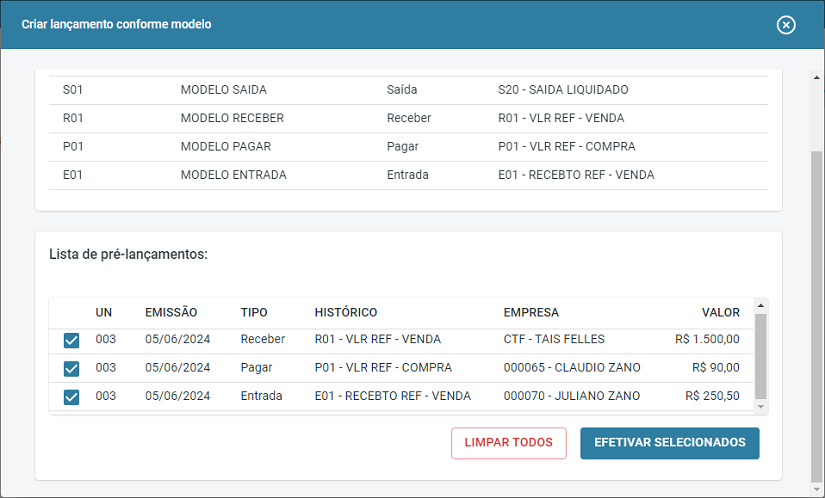Screen dimensions: 825x498
Task: Click the Limpar Todos button
Action: pos(509,443)
